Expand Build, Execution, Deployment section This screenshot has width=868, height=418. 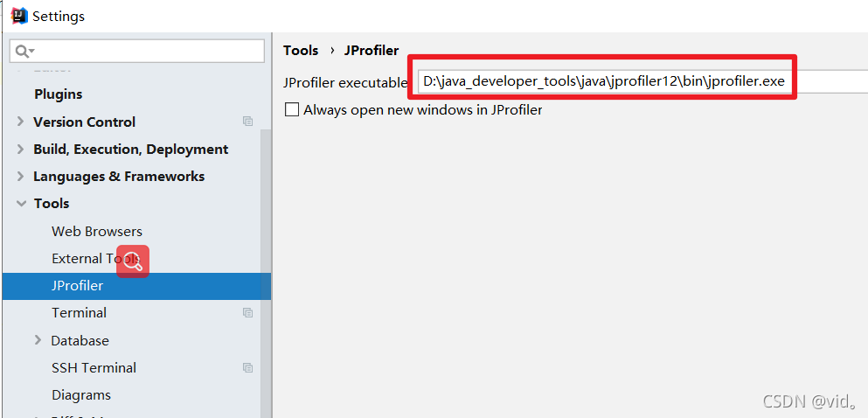(20, 149)
